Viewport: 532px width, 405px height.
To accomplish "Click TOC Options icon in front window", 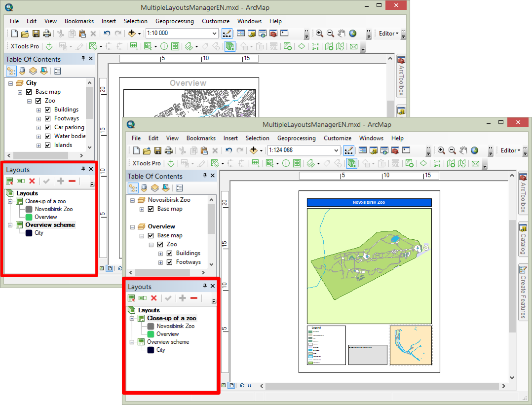I will [180, 188].
